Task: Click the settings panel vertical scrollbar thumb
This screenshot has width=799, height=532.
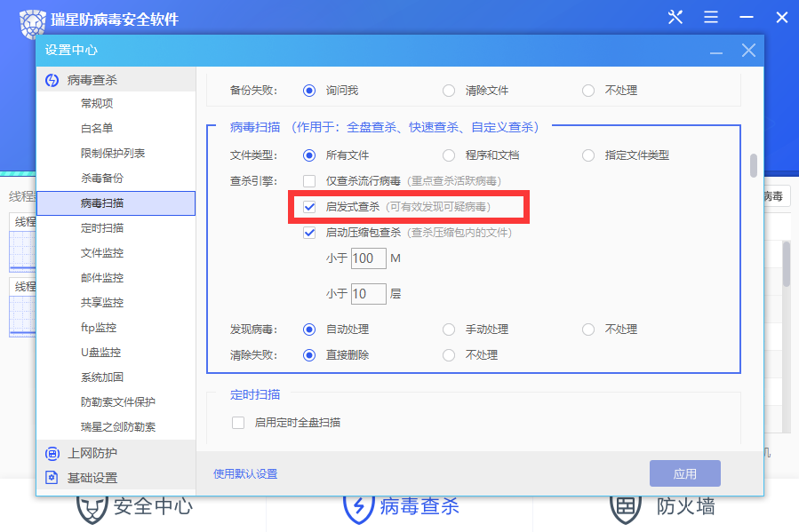Action: coord(753,165)
